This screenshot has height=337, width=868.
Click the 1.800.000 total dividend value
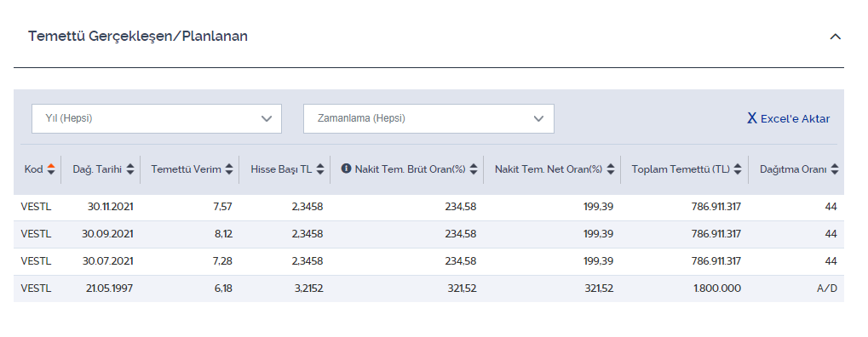(x=717, y=288)
